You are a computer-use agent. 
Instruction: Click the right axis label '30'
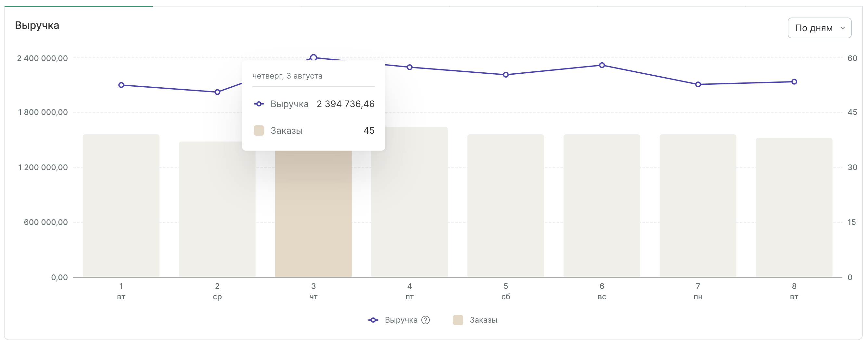tap(852, 167)
